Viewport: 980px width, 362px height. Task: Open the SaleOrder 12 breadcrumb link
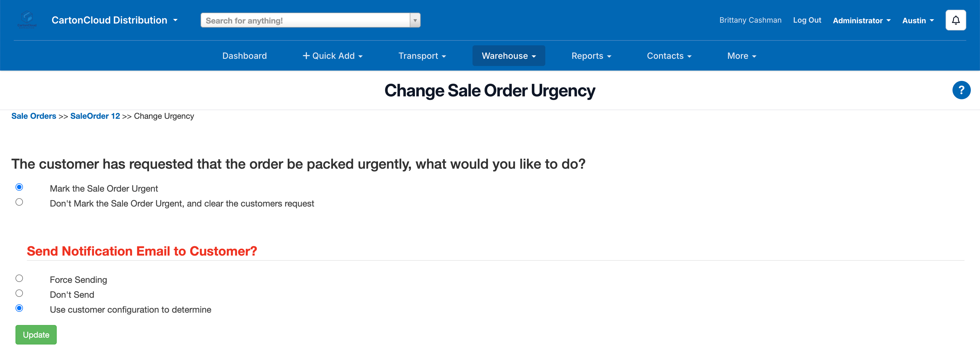pos(95,116)
